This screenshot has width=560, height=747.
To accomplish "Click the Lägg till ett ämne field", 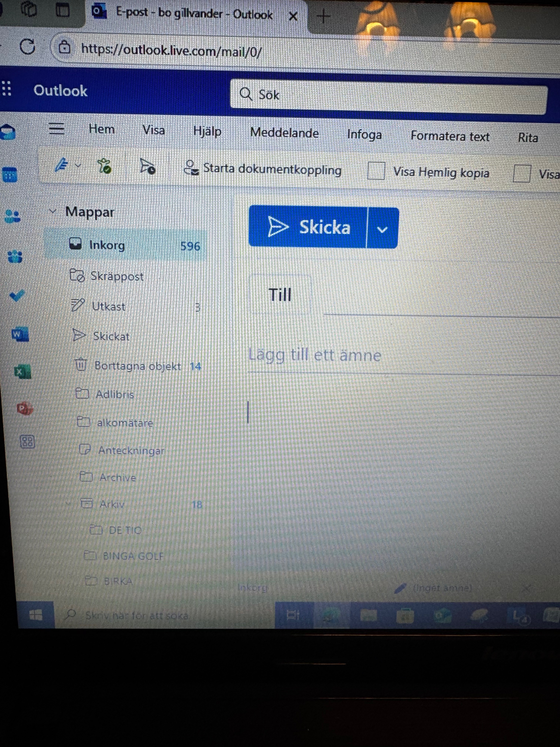I will pos(404,356).
